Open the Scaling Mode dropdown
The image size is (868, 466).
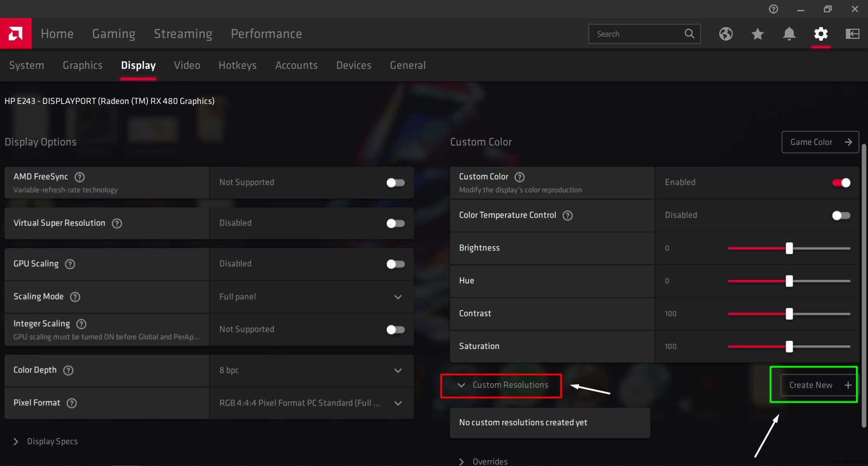coord(398,297)
